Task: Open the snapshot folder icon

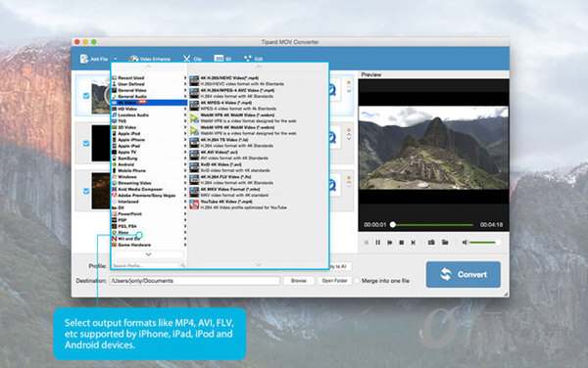Action: click(x=445, y=243)
